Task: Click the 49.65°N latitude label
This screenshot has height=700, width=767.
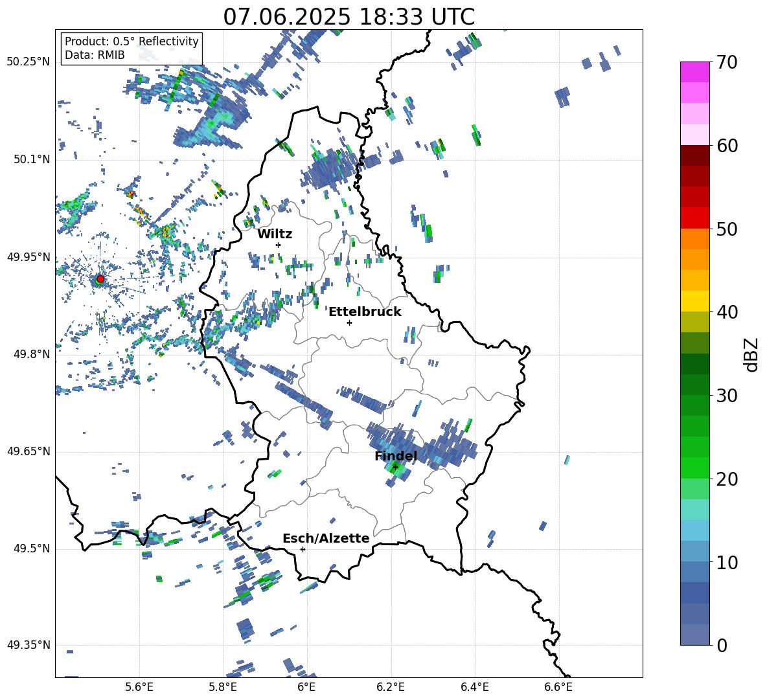Action: 29,451
